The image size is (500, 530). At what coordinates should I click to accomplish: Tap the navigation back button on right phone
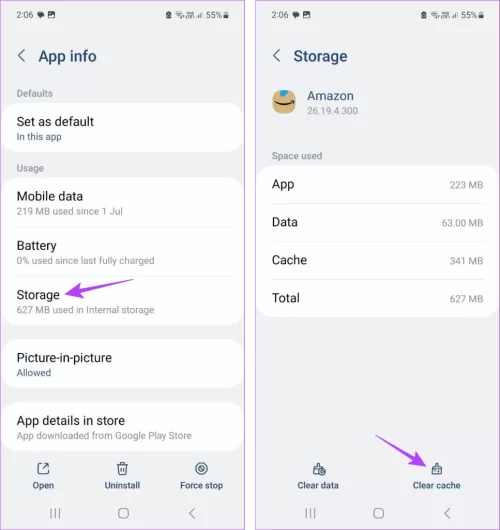click(x=447, y=513)
